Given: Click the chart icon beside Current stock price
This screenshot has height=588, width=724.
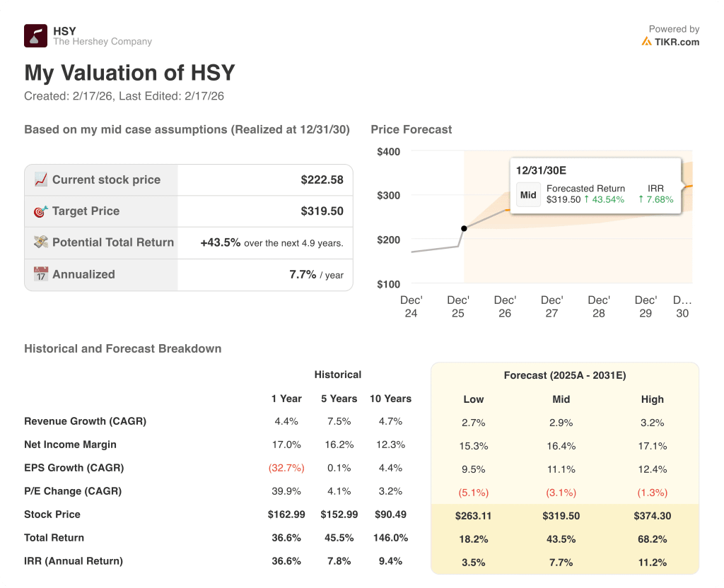Looking at the screenshot, I should (41, 180).
